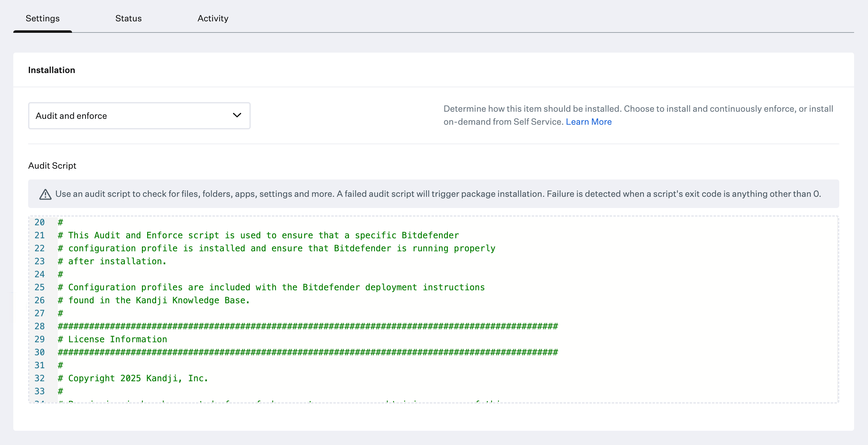Click code line 21 about Audit and Enforce script
The height and width of the screenshot is (445, 868).
tap(258, 235)
